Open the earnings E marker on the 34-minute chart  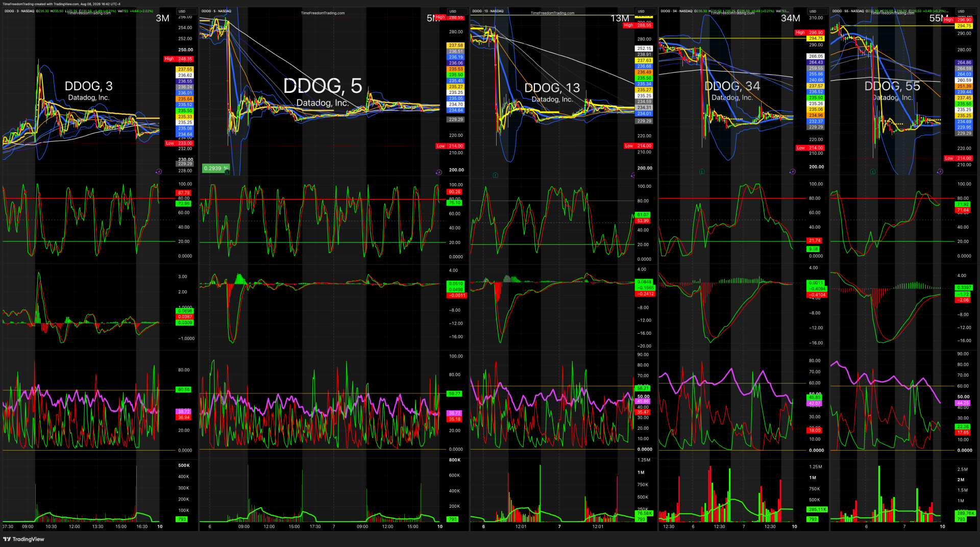(702, 171)
